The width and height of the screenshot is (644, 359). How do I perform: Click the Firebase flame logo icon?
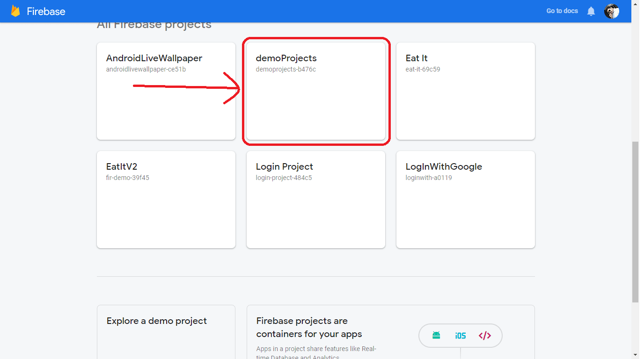click(x=15, y=11)
